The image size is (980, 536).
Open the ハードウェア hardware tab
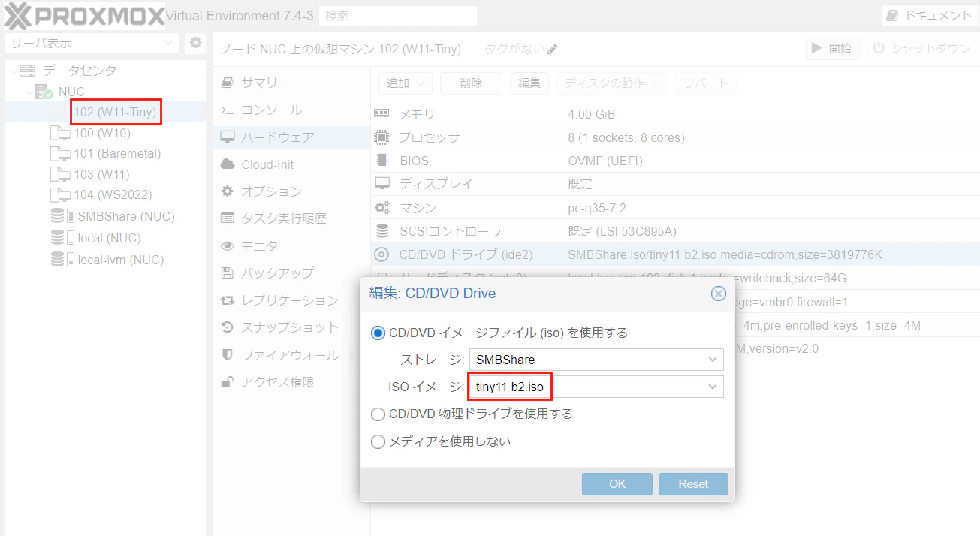[291, 137]
